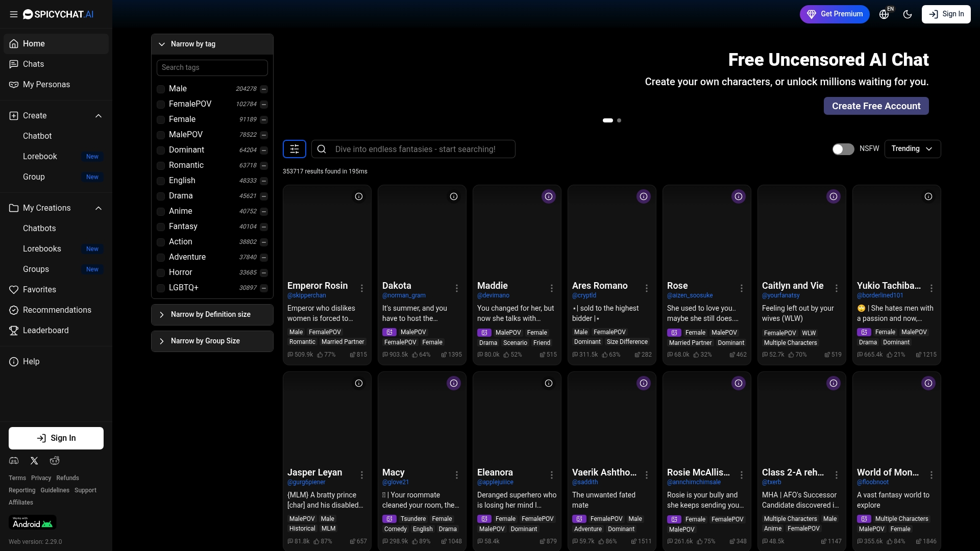Open Recommendations in sidebar
Viewport: 980px width, 551px height.
[56, 310]
